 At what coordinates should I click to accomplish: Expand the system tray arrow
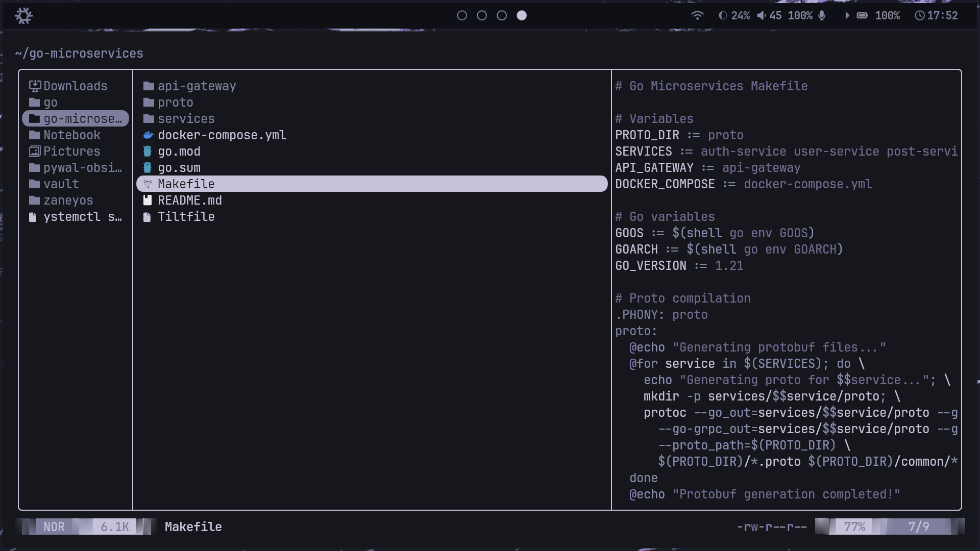[x=847, y=16]
